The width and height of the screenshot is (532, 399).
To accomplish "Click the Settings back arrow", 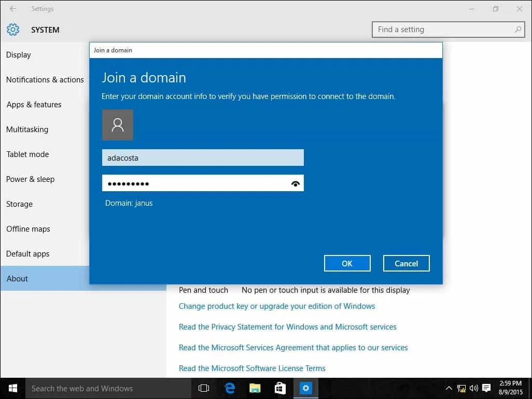I will 13,8.
